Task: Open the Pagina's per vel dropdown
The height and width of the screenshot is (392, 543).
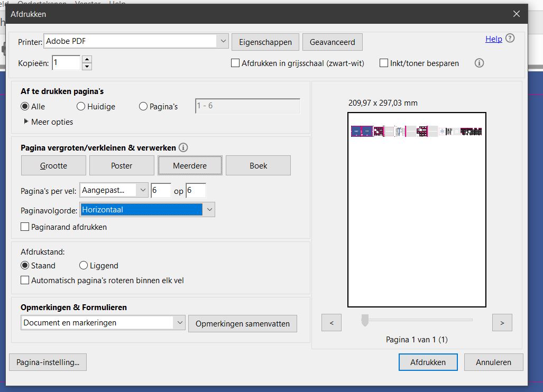Action: coord(142,190)
